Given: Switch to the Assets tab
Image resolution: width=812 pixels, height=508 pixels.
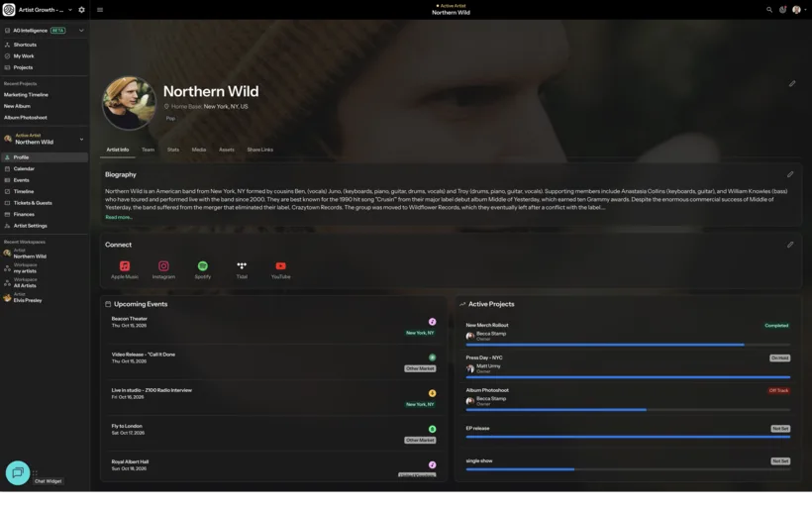Looking at the screenshot, I should (x=227, y=150).
